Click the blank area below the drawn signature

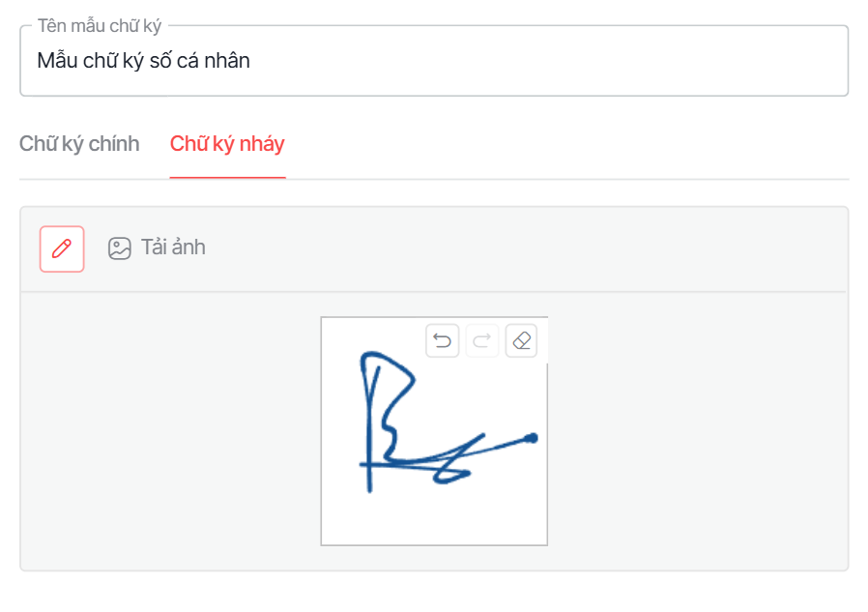coord(434,519)
